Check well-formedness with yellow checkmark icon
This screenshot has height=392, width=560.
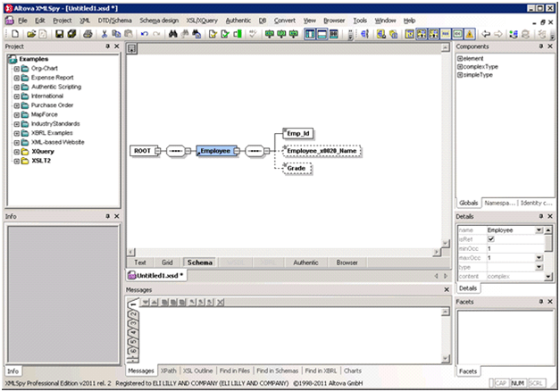coord(213,34)
